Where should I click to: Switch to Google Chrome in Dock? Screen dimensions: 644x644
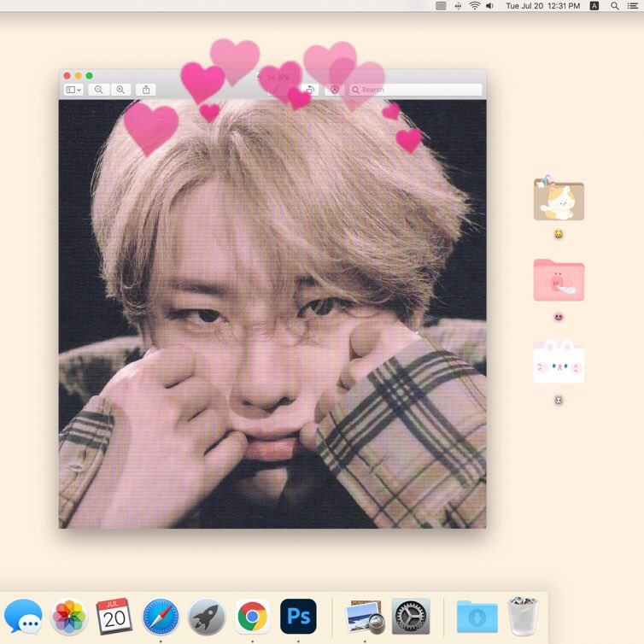click(252, 617)
